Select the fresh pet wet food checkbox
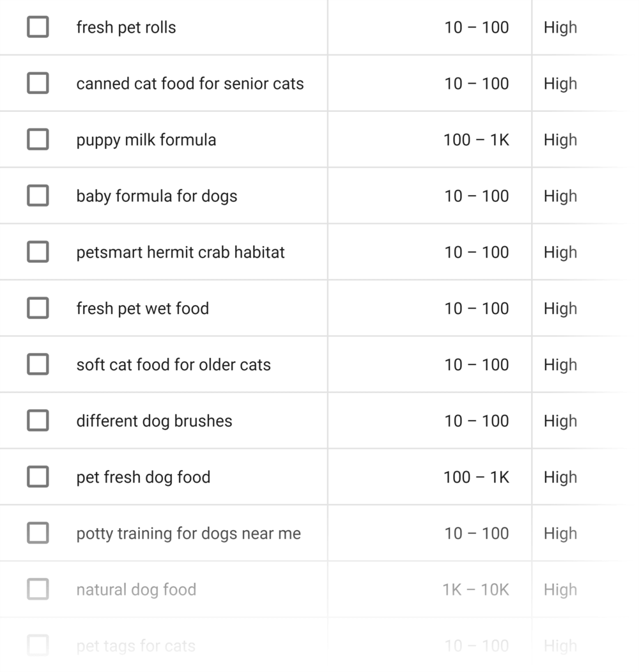This screenshot has height=672, width=639. pyautogui.click(x=38, y=308)
